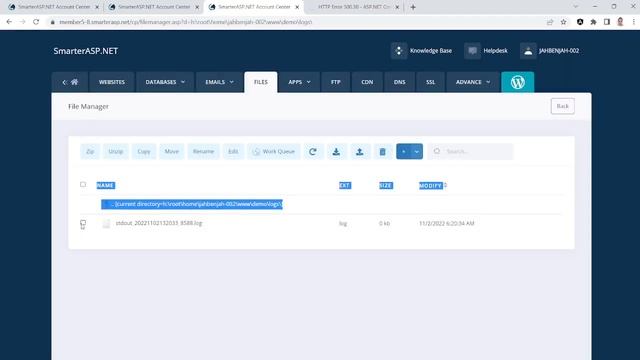
Task: Expand the EMAILS menu
Action: [219, 82]
